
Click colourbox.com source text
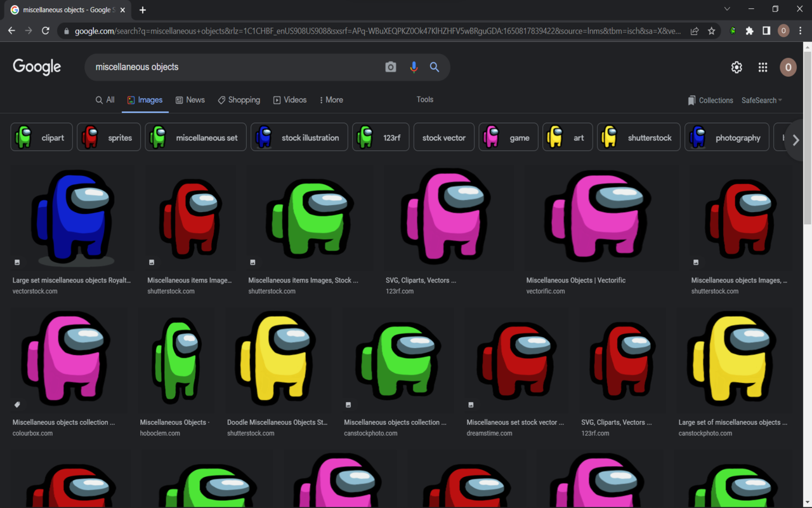(x=32, y=433)
